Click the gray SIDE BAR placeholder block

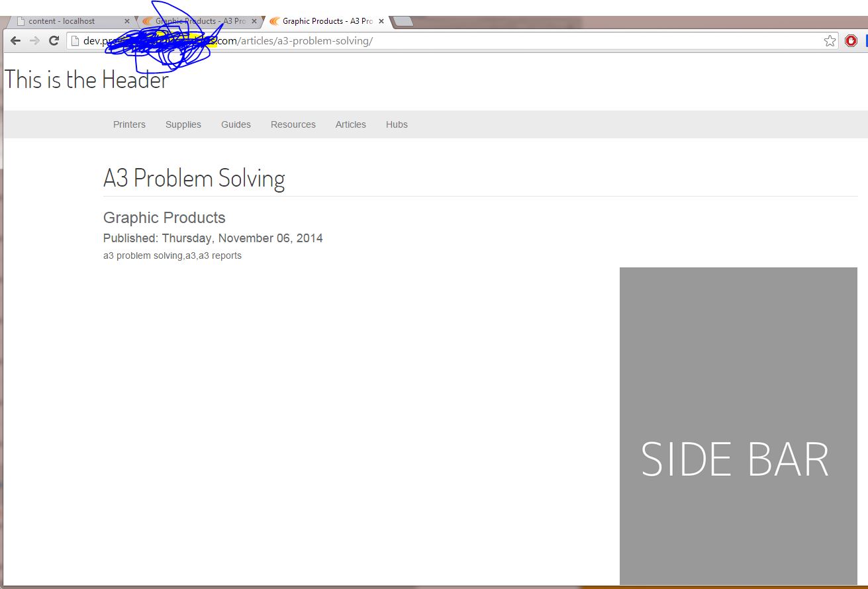(738, 426)
